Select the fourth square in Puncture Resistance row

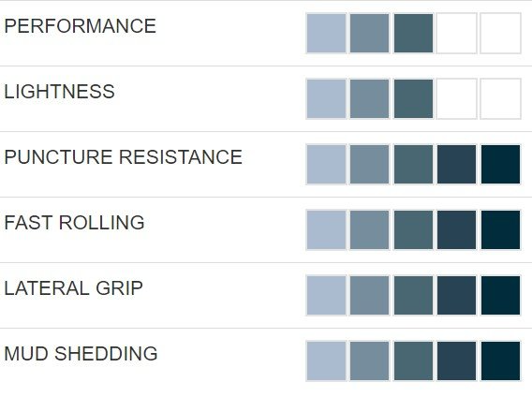pyautogui.click(x=457, y=164)
